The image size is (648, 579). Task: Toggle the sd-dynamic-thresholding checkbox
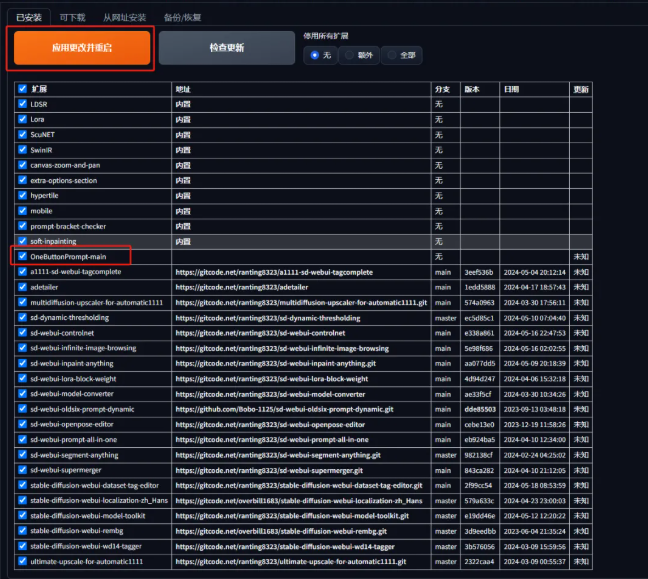point(22,317)
